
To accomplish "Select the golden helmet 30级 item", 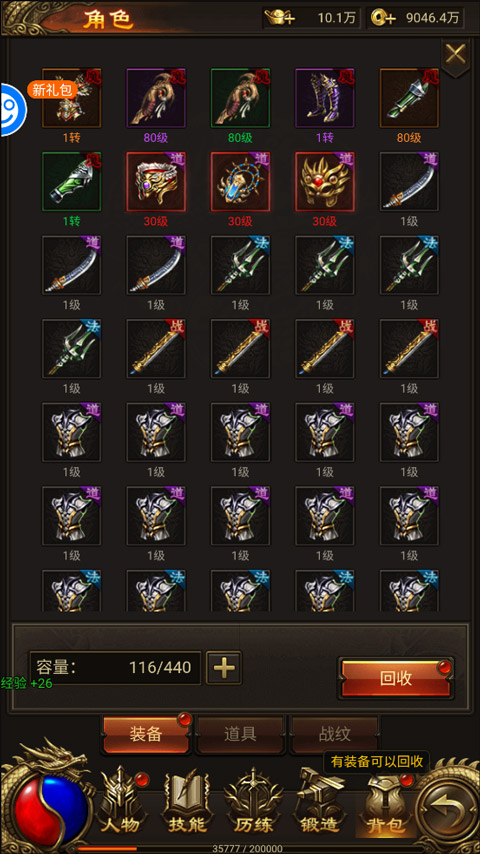I will 325,182.
